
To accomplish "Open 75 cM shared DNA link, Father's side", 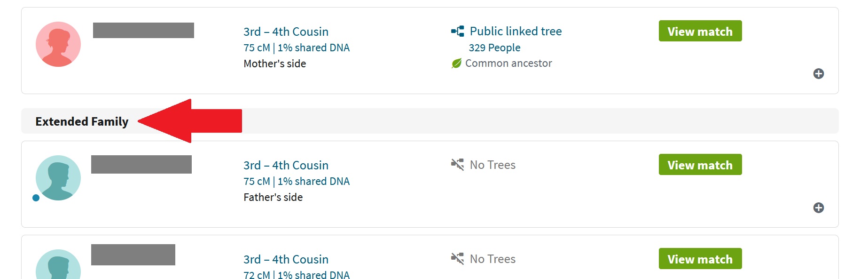I will pos(297,181).
